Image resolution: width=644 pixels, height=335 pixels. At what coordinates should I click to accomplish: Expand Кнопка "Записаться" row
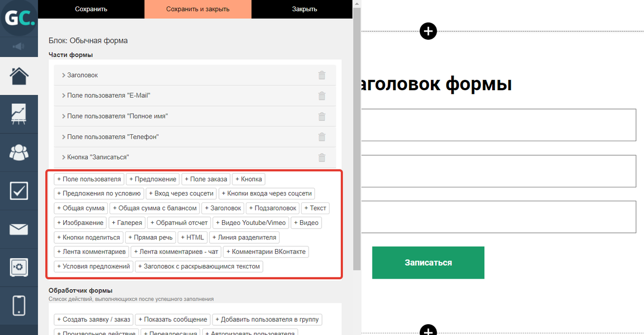point(195,157)
